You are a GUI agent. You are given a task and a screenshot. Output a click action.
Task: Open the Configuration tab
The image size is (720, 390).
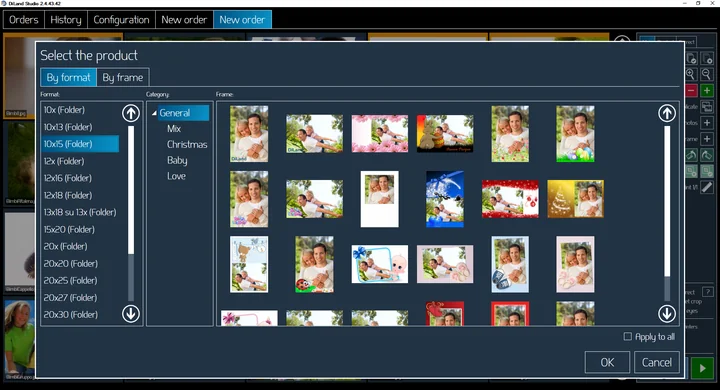coord(121,20)
